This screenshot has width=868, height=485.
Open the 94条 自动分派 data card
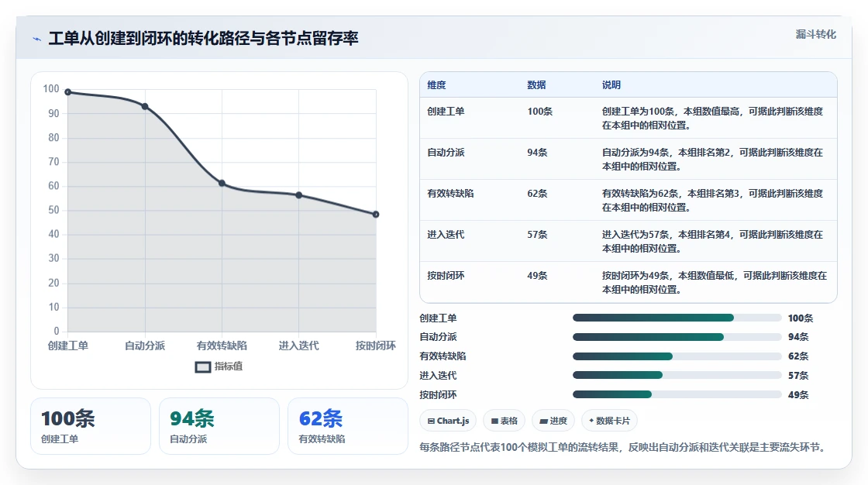coord(219,426)
